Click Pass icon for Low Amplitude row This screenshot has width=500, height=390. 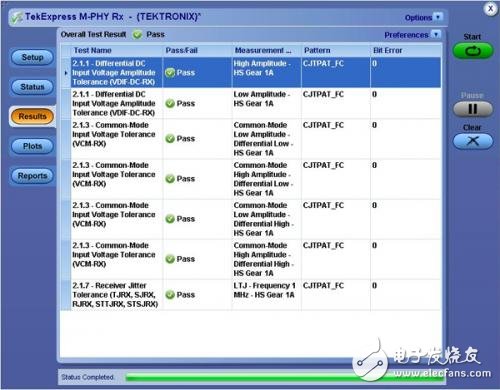tap(170, 104)
